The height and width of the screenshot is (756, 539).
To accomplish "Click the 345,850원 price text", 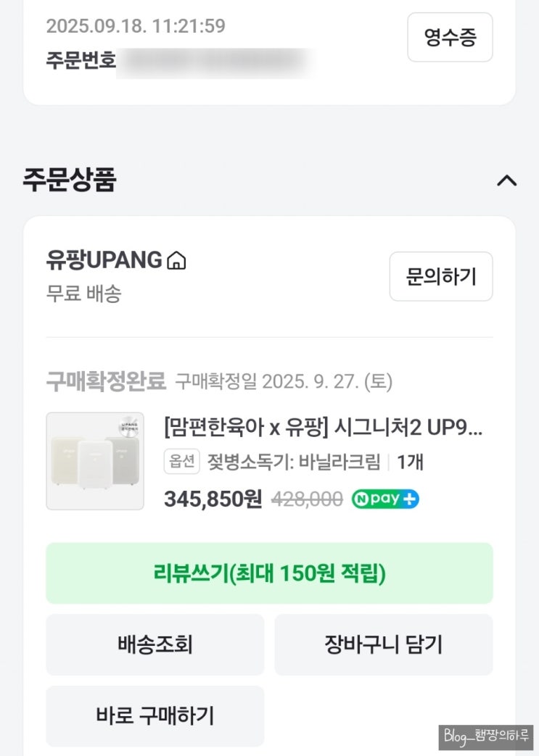I will tap(213, 499).
